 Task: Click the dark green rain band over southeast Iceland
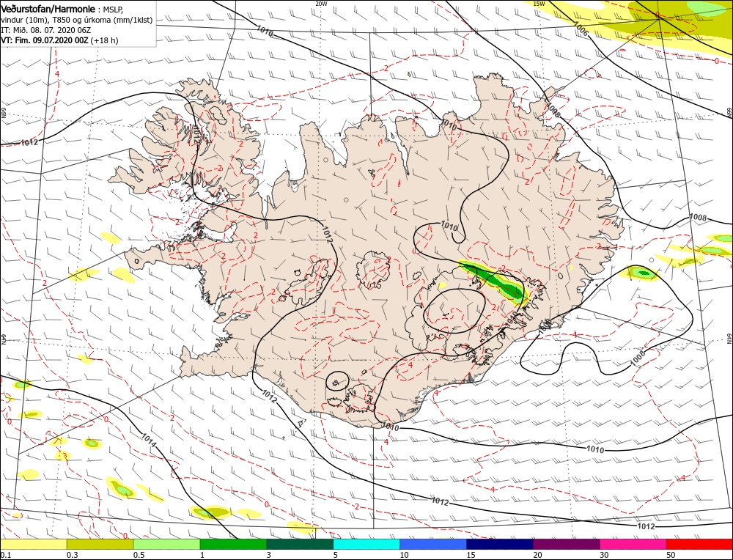point(496,281)
